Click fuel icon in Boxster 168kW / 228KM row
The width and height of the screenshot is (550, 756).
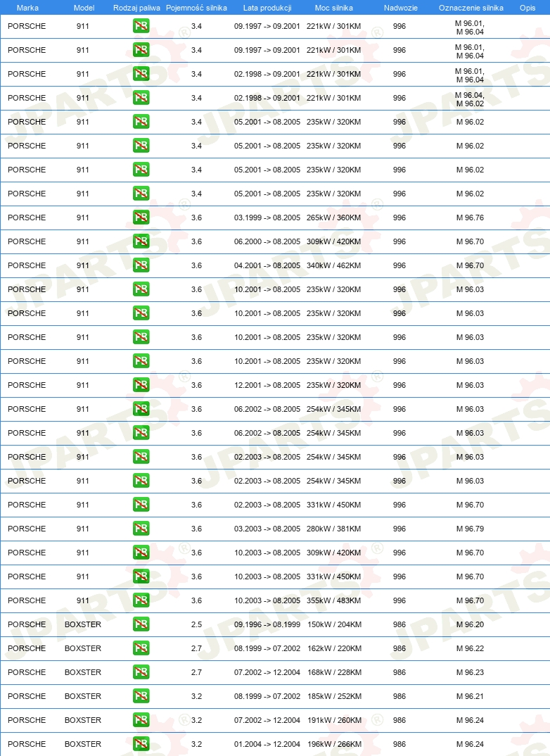141,672
